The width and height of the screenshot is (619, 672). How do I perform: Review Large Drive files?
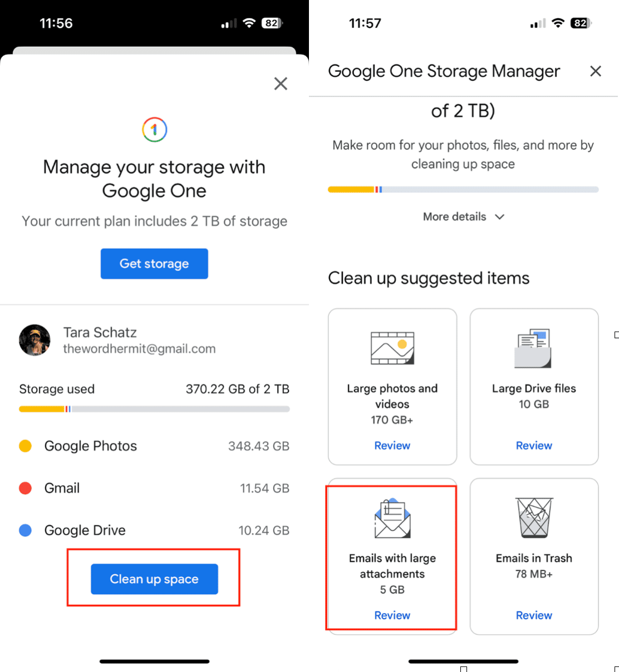tap(534, 446)
